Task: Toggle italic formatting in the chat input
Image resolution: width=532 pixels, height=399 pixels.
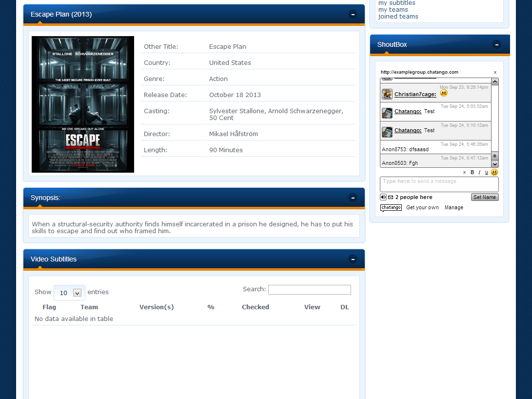Action: click(x=479, y=172)
